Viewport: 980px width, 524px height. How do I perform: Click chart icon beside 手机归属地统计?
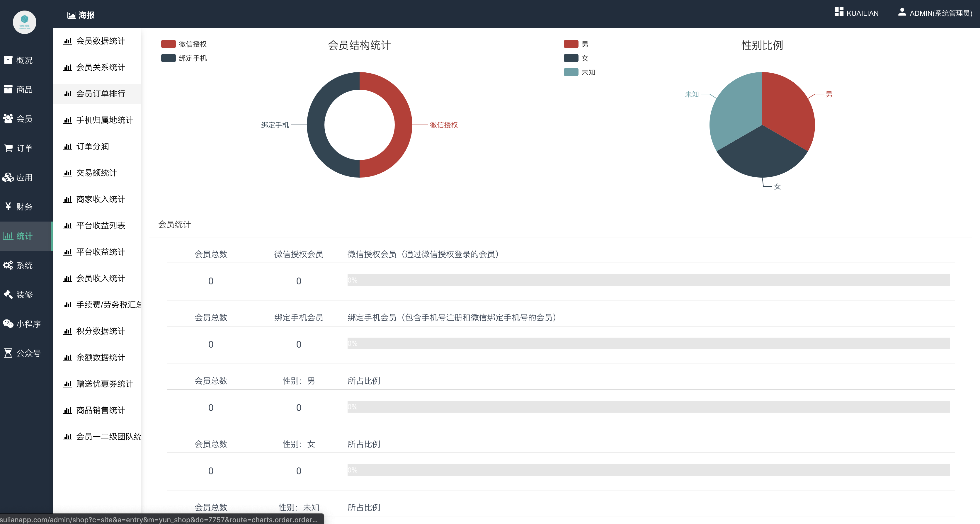[x=67, y=120]
